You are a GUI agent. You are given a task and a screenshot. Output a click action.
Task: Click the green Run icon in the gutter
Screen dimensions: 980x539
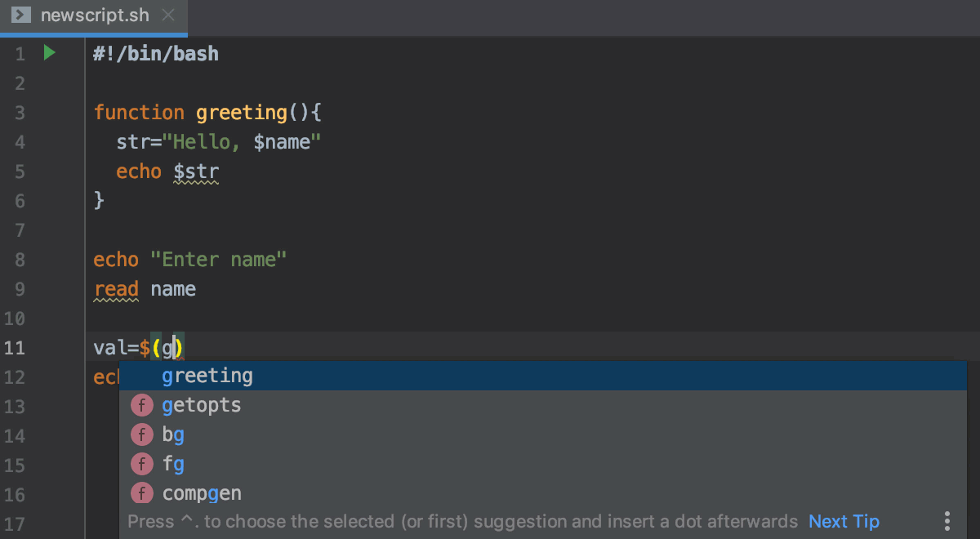point(49,52)
